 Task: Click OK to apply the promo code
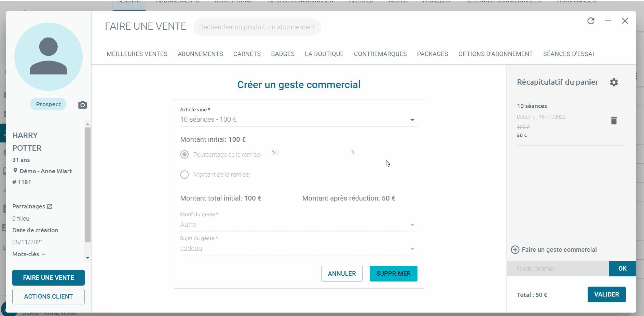pos(622,269)
